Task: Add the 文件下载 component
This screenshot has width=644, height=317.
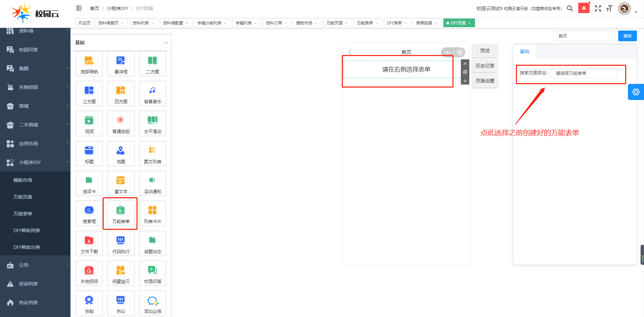Action: [89, 244]
